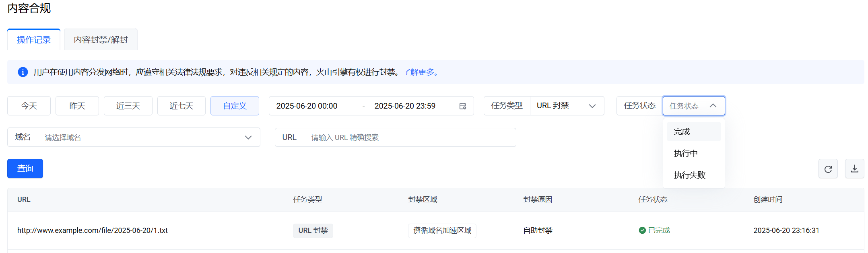Switch to the 内容封禁/解封 tab
Screen dimensions: 868x253
pyautogui.click(x=101, y=40)
